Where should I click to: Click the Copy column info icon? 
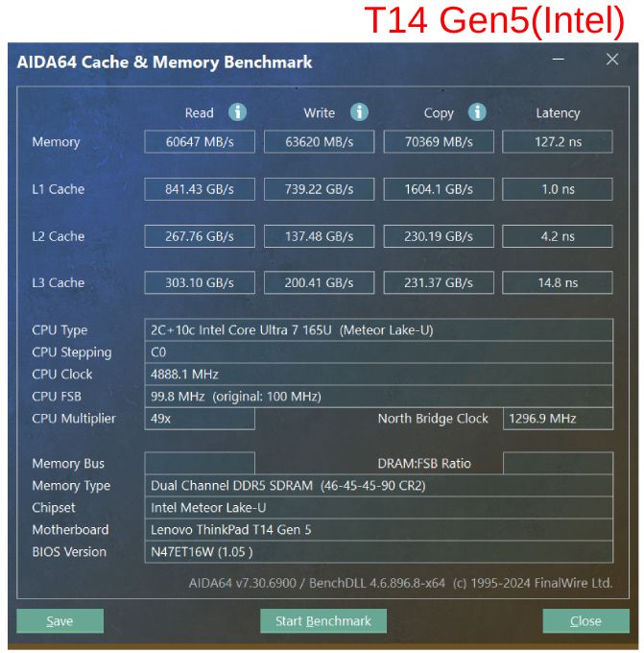[x=477, y=112]
